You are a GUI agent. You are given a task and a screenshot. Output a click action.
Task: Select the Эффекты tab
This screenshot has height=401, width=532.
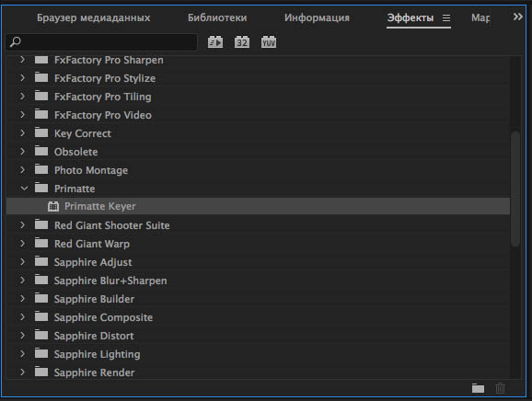click(411, 17)
